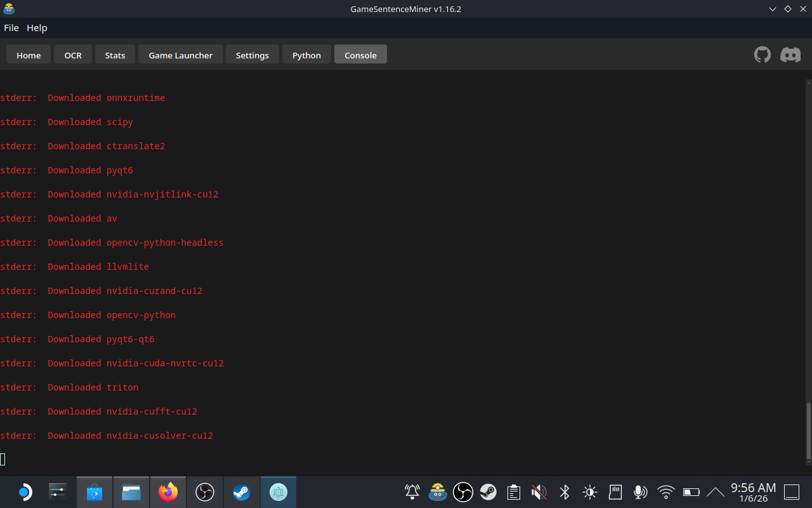Switch to the Settings tab
This screenshot has width=812, height=508.
(252, 55)
